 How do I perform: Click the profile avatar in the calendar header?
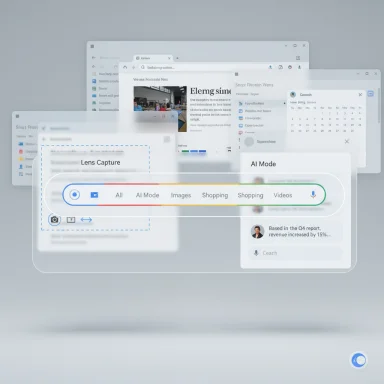(293, 94)
